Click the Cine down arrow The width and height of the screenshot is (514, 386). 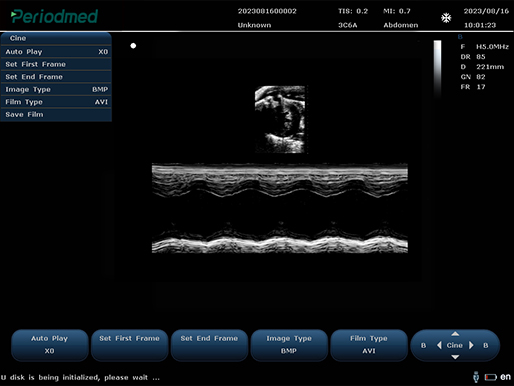[455, 357]
